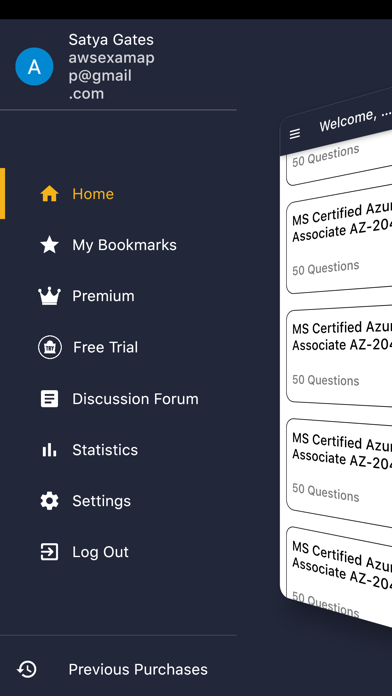This screenshot has width=392, height=696.
Task: Click the Previous Purchases history icon
Action: point(27,669)
